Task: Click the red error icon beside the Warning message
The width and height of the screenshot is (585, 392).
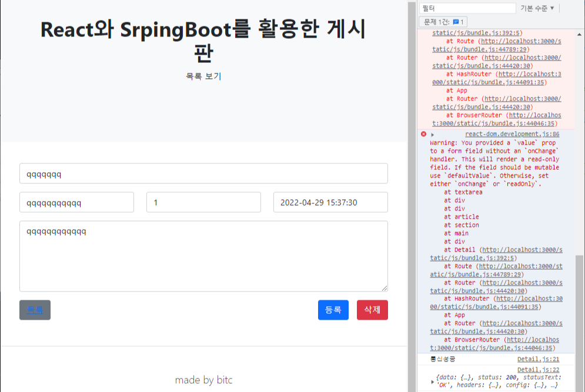Action: point(423,134)
